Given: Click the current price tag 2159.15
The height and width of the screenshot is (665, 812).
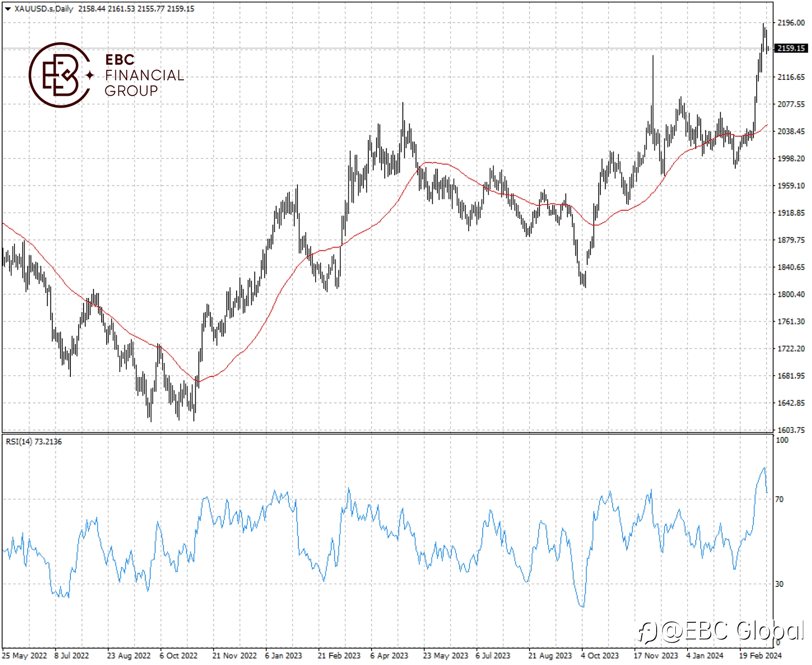Looking at the screenshot, I should pyautogui.click(x=791, y=48).
